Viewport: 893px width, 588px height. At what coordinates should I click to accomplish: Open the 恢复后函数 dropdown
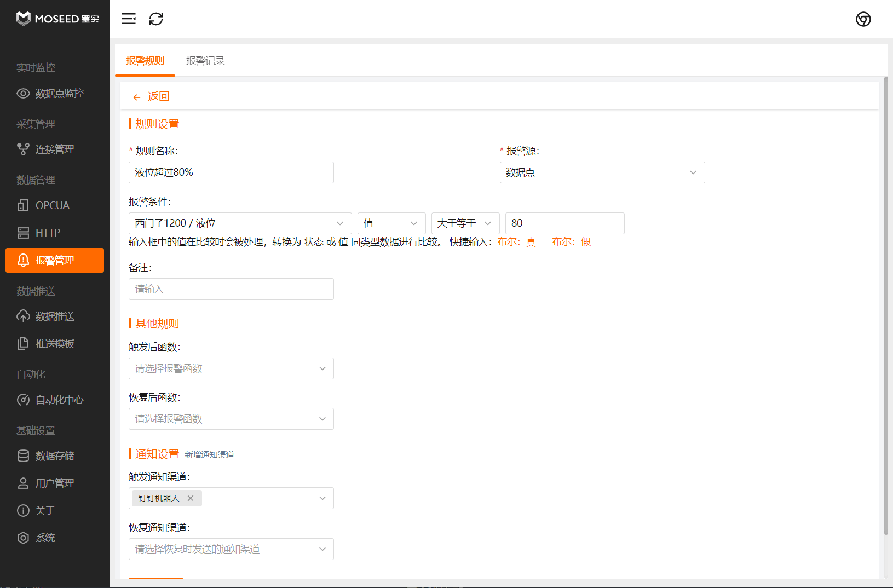(x=231, y=419)
